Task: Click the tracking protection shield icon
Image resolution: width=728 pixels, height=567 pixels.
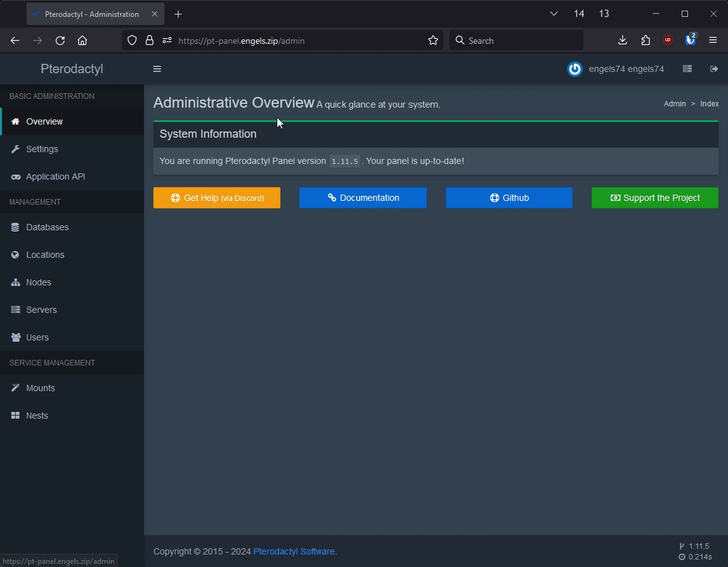Action: coord(132,41)
